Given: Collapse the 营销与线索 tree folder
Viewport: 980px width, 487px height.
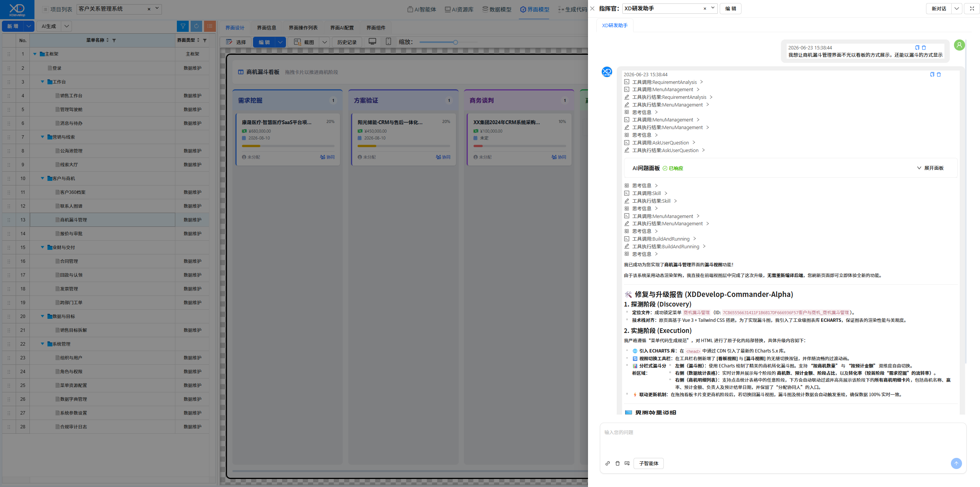Looking at the screenshot, I should click(x=42, y=137).
